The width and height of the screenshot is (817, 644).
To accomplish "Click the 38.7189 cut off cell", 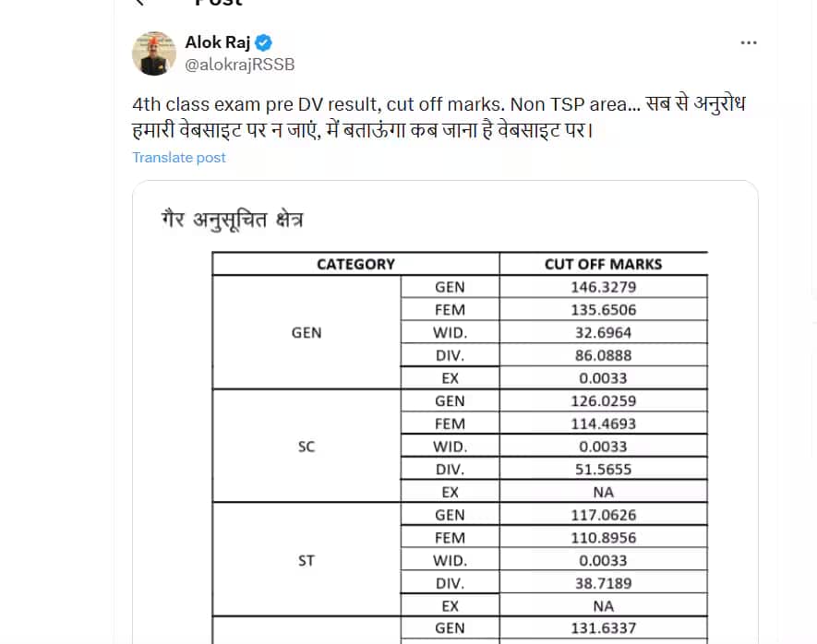I will click(603, 583).
